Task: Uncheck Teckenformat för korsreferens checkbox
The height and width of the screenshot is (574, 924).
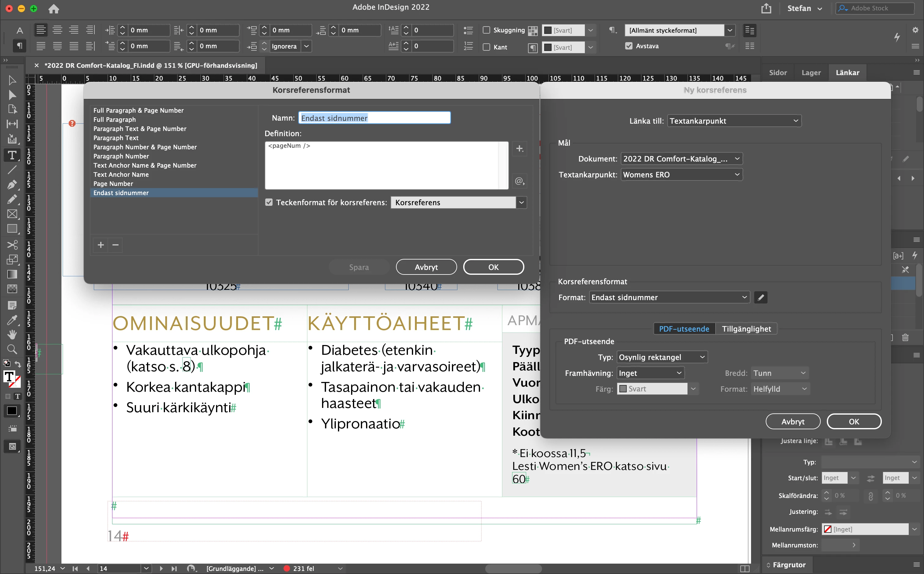Action: pos(269,202)
